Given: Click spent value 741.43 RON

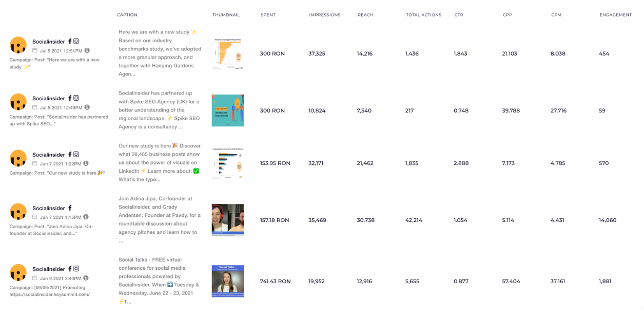Looking at the screenshot, I should [x=275, y=281].
